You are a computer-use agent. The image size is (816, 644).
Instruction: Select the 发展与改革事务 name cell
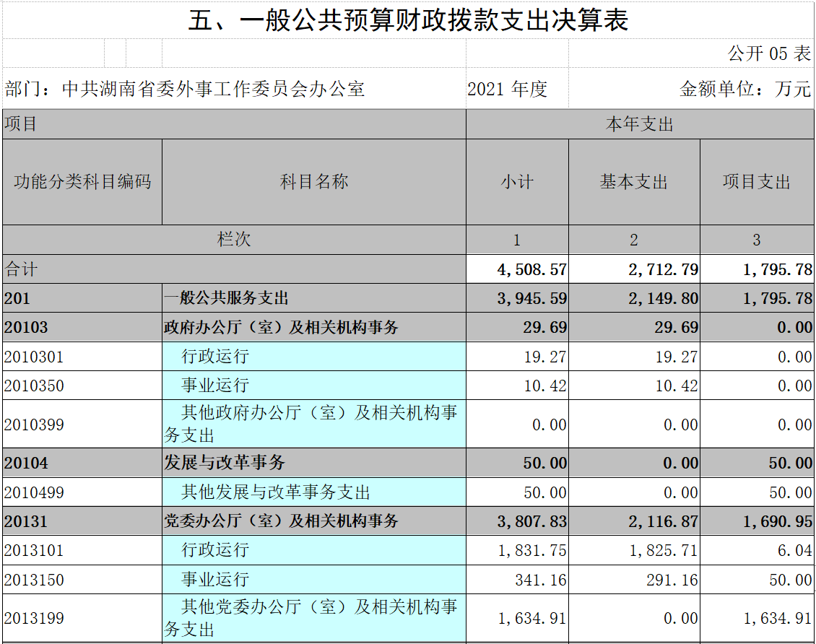(x=314, y=463)
